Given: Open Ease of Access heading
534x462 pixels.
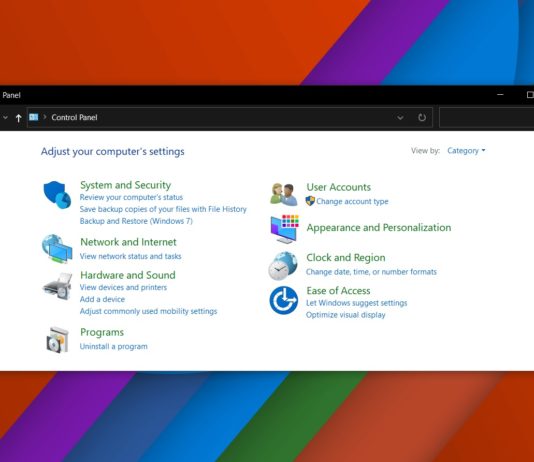Looking at the screenshot, I should [x=338, y=291].
